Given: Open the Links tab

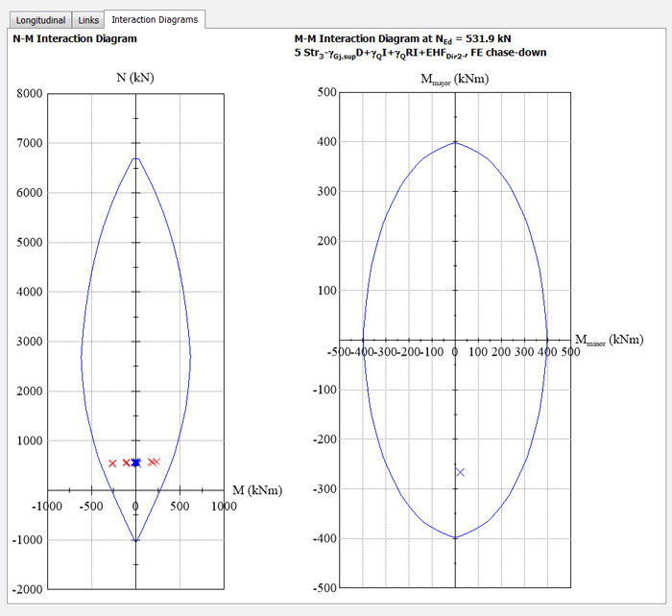Looking at the screenshot, I should pos(87,19).
